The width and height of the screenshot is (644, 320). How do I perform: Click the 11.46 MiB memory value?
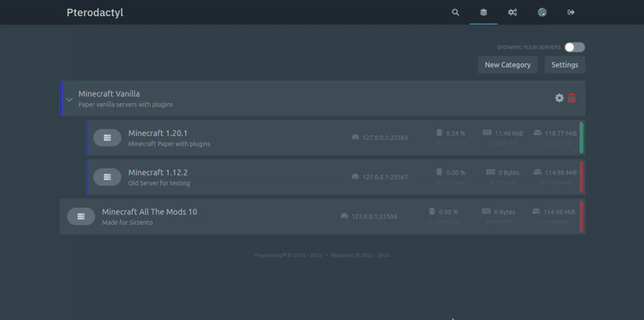click(x=509, y=133)
